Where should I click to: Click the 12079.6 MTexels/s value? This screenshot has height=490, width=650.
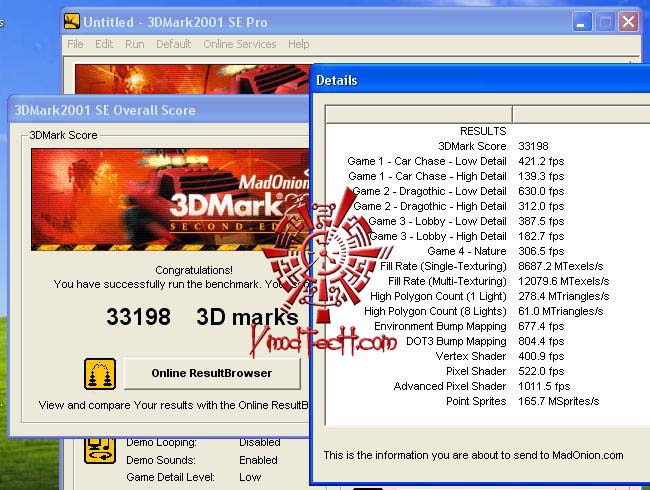click(x=564, y=281)
